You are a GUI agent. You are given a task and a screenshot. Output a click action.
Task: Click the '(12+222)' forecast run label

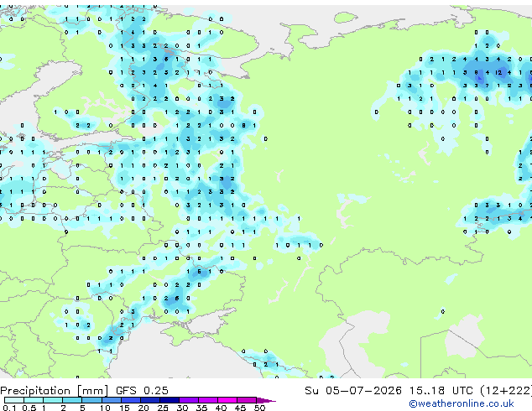click(506, 391)
